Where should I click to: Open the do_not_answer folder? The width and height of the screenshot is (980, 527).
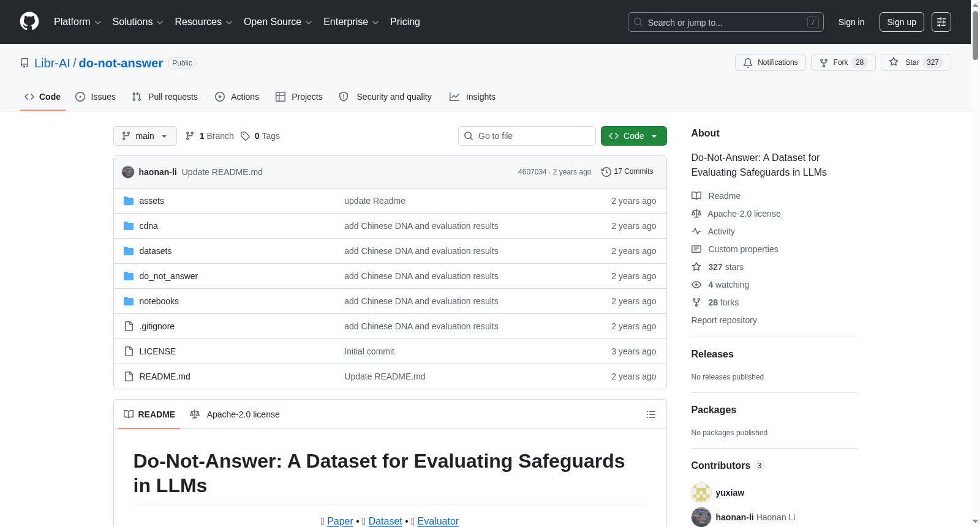(168, 276)
